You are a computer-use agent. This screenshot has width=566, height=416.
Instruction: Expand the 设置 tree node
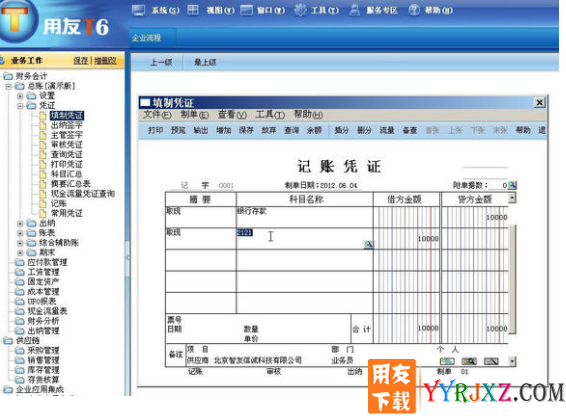pos(20,96)
